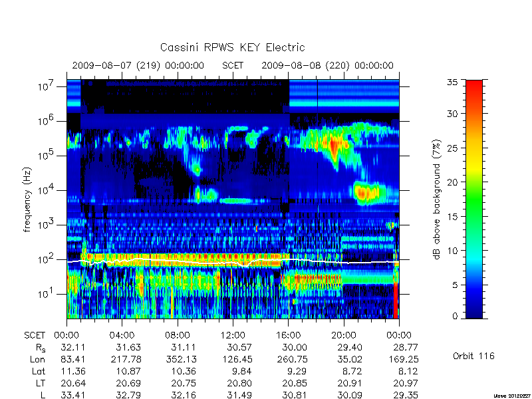Click the Lon value 260.75

pyautogui.click(x=292, y=359)
